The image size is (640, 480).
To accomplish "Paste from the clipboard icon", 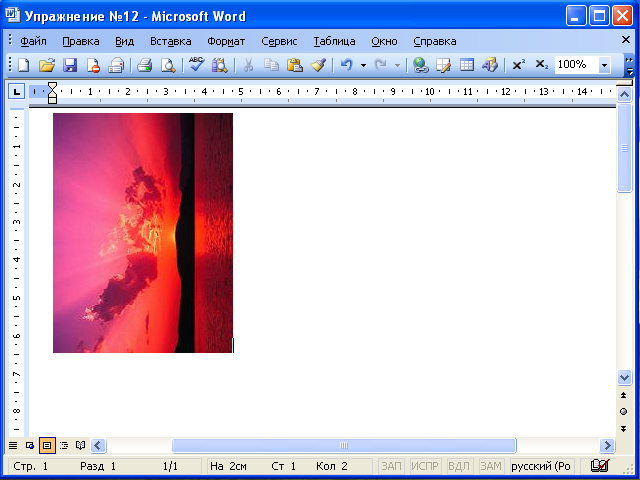I will tap(294, 64).
